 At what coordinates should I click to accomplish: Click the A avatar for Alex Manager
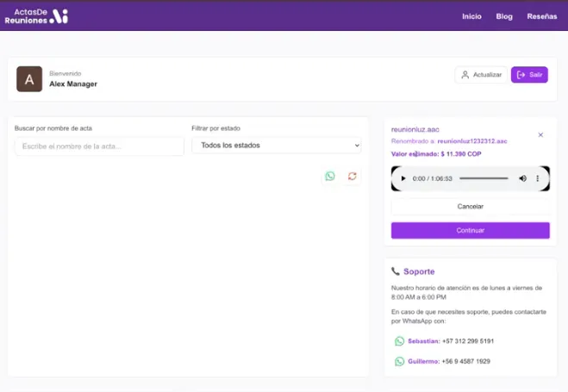(x=29, y=79)
